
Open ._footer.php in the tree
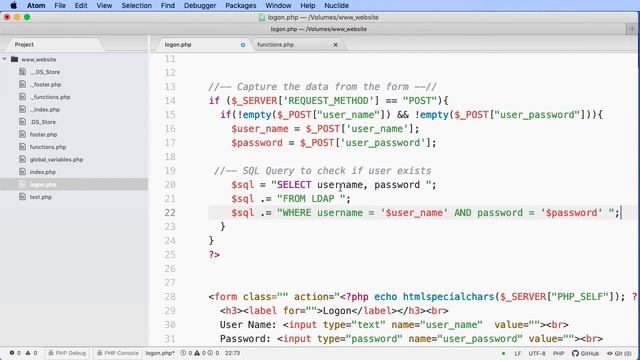pyautogui.click(x=46, y=84)
